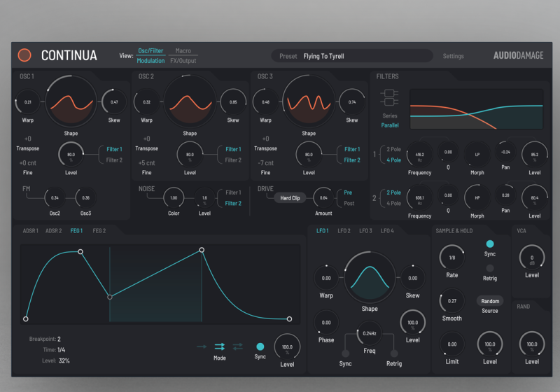Select 2 Pole for Filter 1
Viewport: 560px width, 392px height.
[x=393, y=149]
